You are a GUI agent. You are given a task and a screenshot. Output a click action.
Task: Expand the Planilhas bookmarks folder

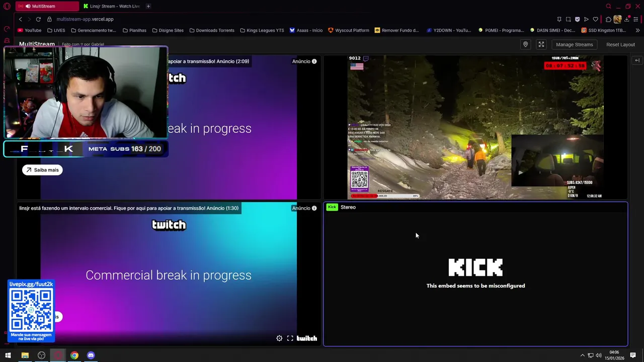[134, 30]
